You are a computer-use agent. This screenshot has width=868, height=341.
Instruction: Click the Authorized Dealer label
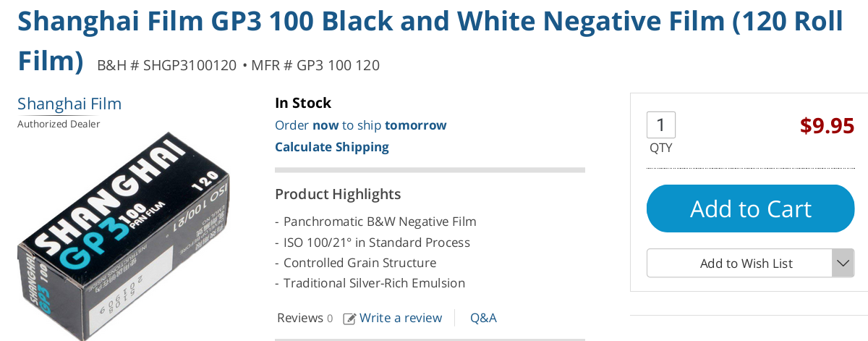(59, 124)
